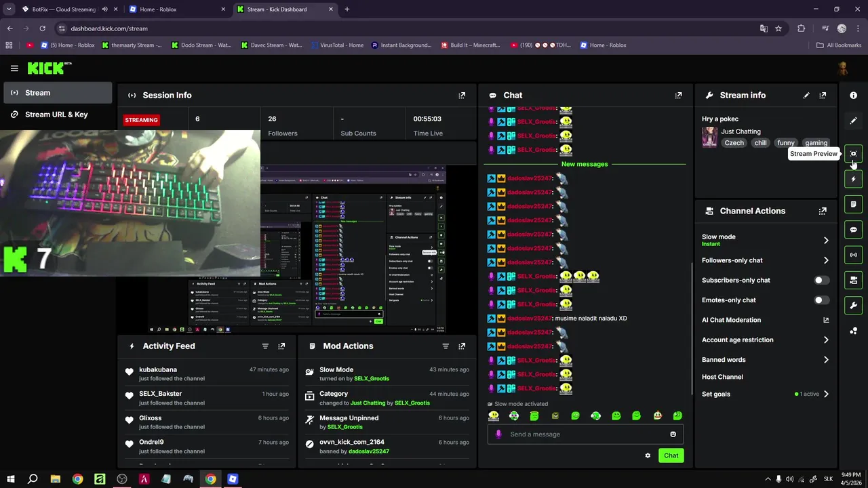This screenshot has height=488, width=868.
Task: Select first yellow emote in quick emote row
Action: [494, 416]
